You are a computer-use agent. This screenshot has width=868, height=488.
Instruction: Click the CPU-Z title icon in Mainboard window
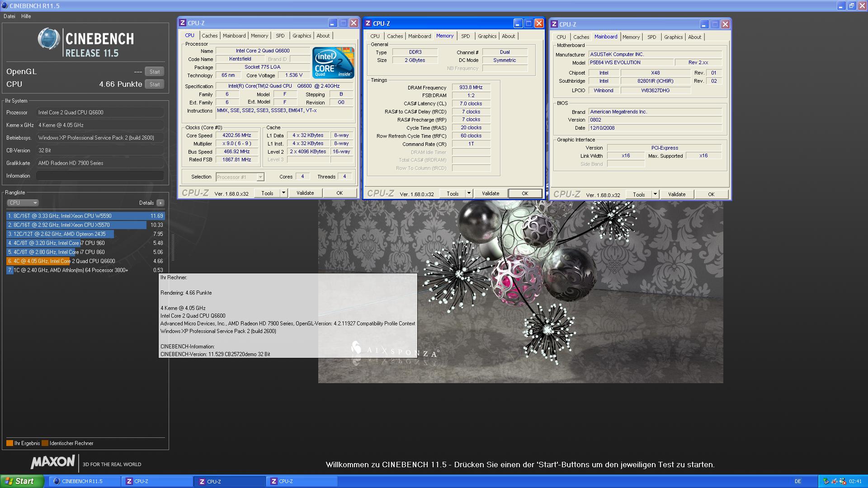click(x=554, y=24)
